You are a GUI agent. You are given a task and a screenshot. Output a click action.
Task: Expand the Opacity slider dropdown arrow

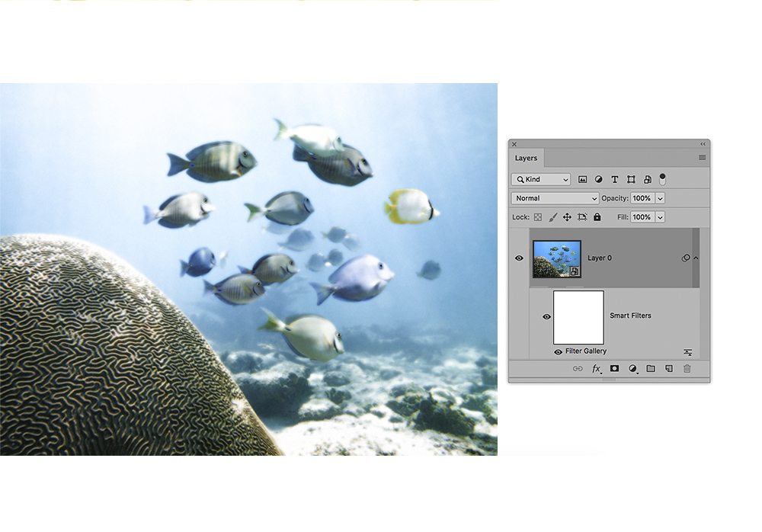660,198
